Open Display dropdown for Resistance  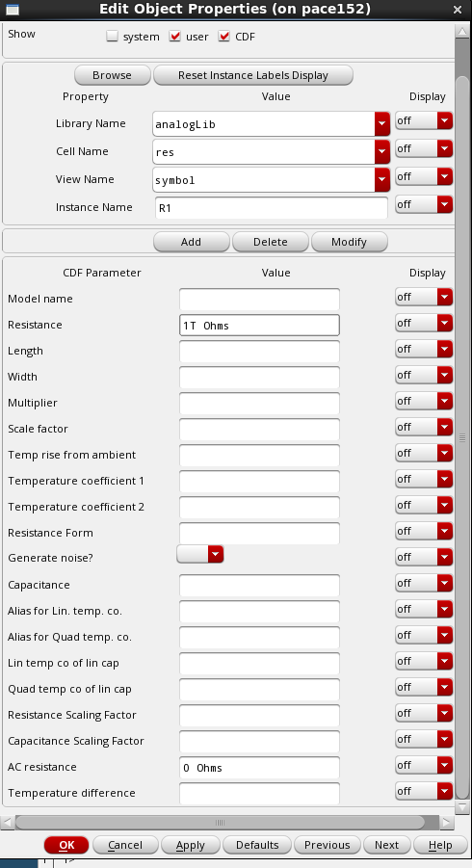424,324
